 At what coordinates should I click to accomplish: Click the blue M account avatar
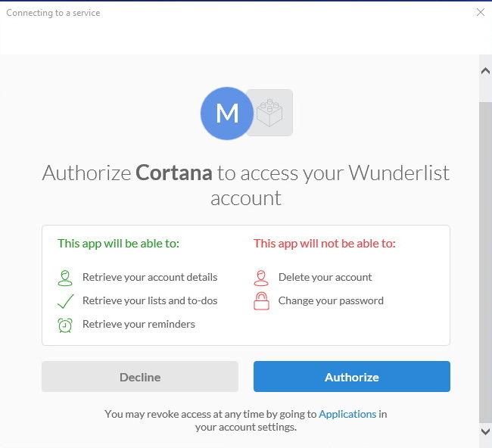click(227, 114)
